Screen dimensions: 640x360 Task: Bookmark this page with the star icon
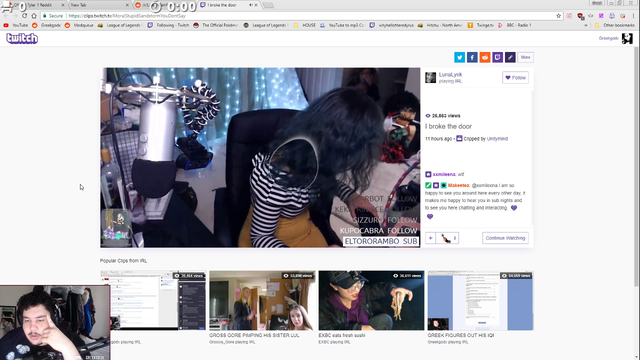(558, 16)
